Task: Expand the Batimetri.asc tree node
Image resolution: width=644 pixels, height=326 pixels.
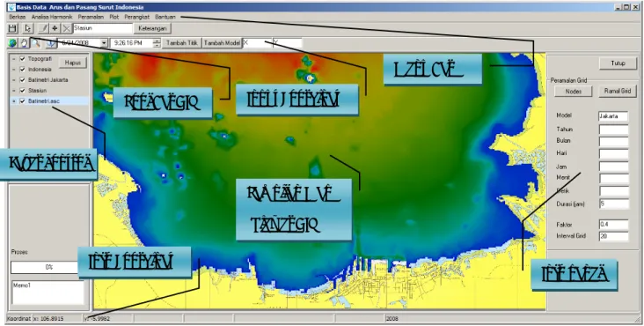Action: pos(14,100)
